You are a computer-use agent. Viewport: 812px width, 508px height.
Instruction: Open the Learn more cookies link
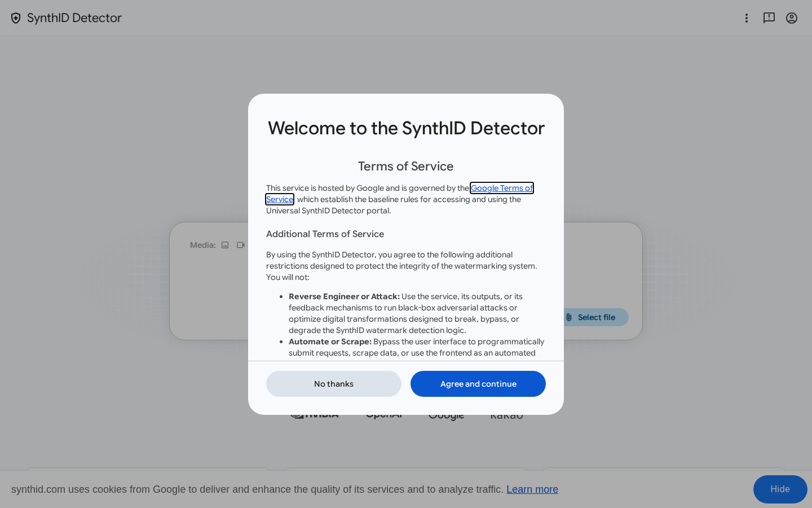pos(532,489)
